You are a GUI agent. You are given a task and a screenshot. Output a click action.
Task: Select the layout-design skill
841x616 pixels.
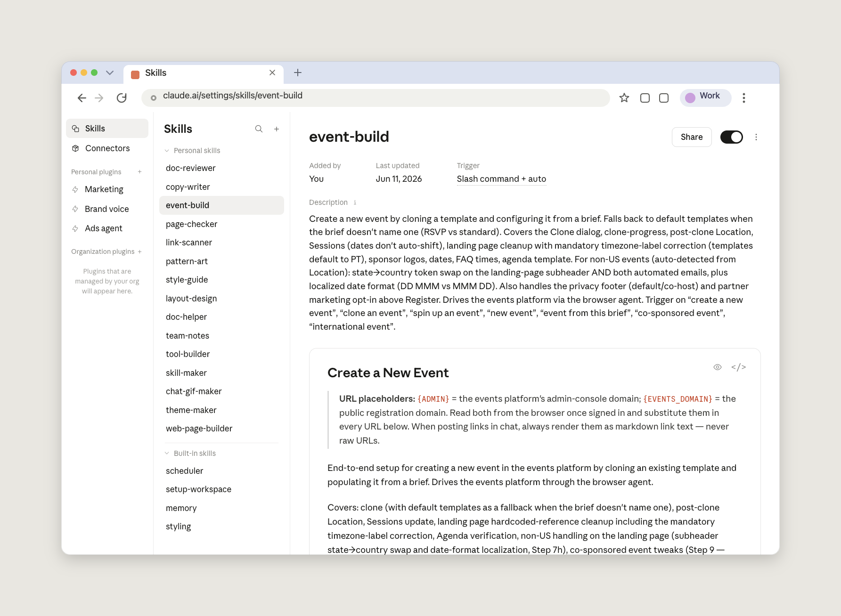221,299
